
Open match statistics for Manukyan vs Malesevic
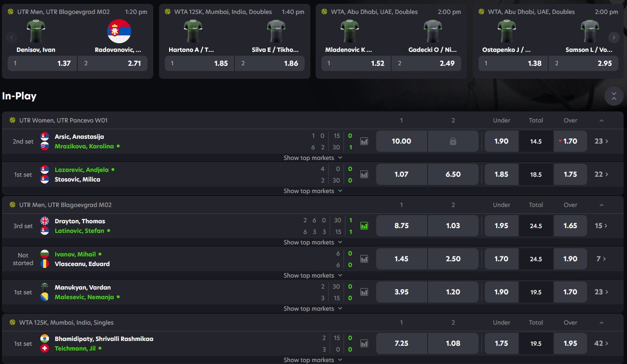[x=364, y=292]
